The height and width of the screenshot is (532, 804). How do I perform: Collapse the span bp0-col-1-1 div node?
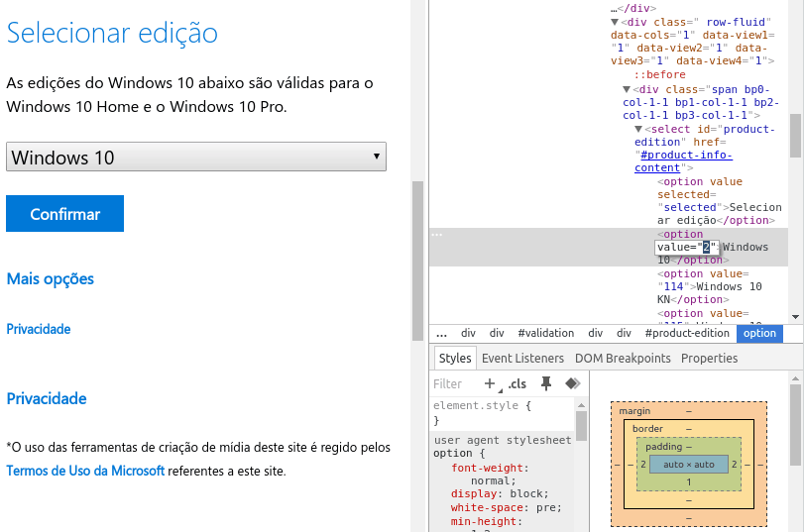[x=627, y=90]
